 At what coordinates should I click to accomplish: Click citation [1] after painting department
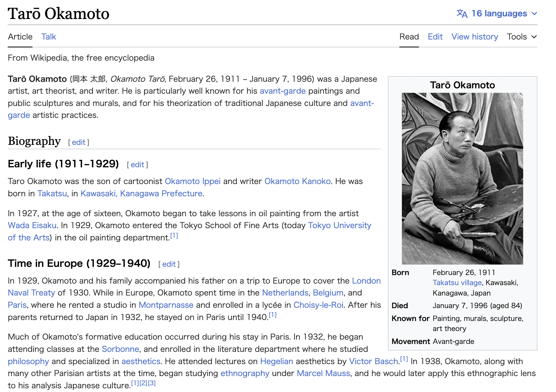click(x=174, y=236)
